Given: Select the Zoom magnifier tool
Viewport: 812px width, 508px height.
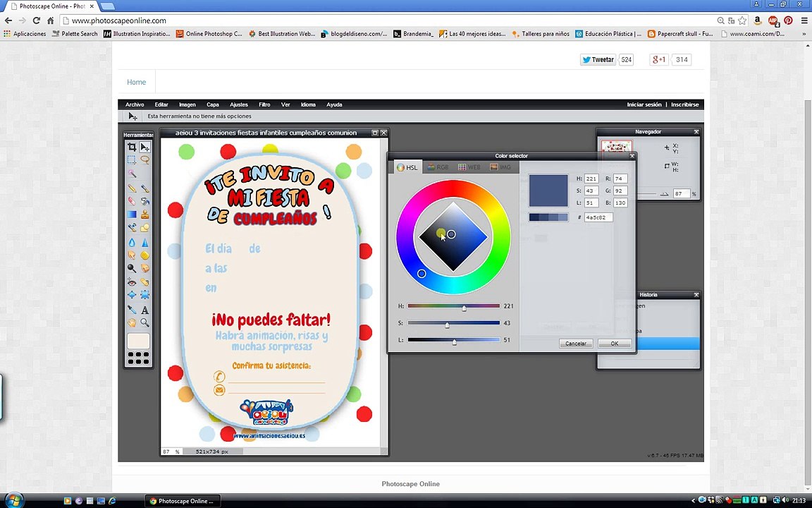Looking at the screenshot, I should [x=145, y=322].
